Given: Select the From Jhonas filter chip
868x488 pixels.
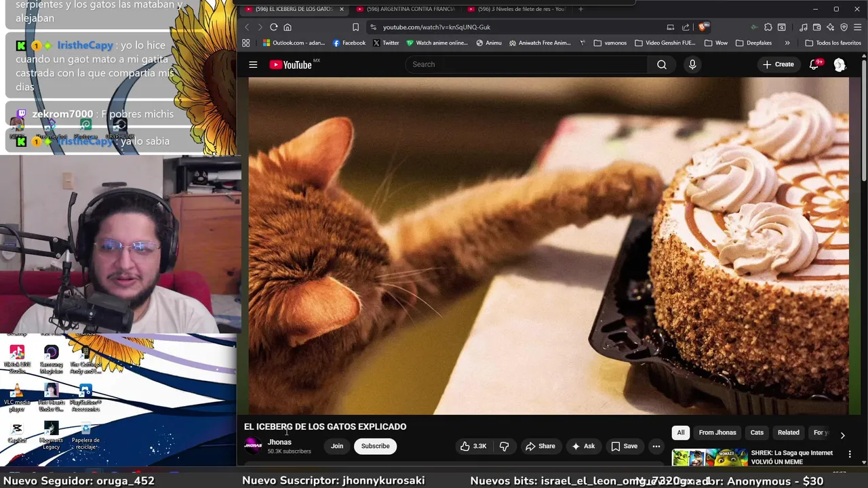Looking at the screenshot, I should [717, 432].
